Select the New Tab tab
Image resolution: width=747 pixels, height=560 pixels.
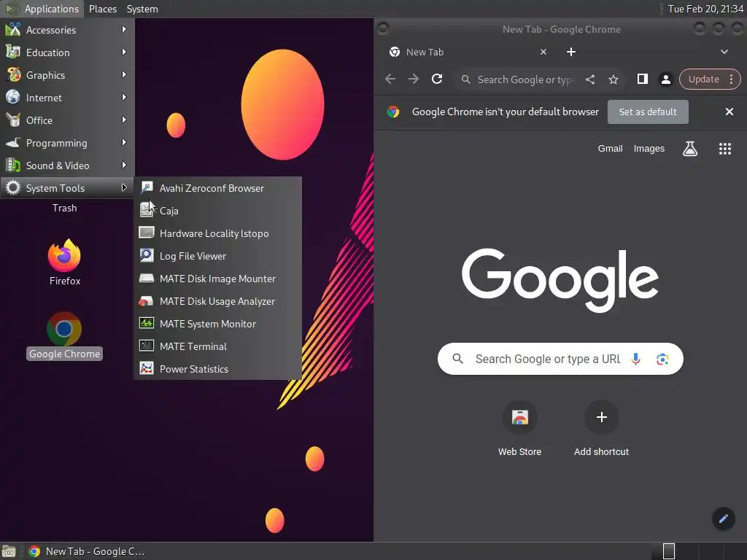(468, 52)
